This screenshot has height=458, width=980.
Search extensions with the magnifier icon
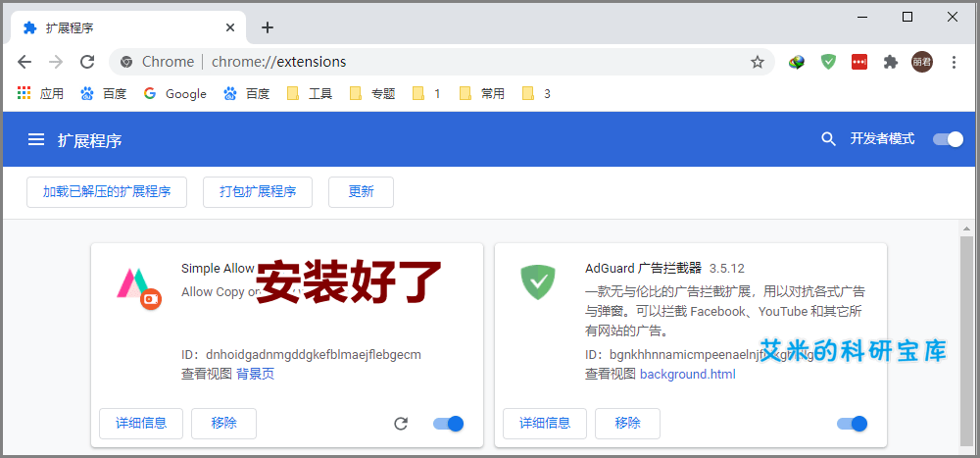coord(828,139)
